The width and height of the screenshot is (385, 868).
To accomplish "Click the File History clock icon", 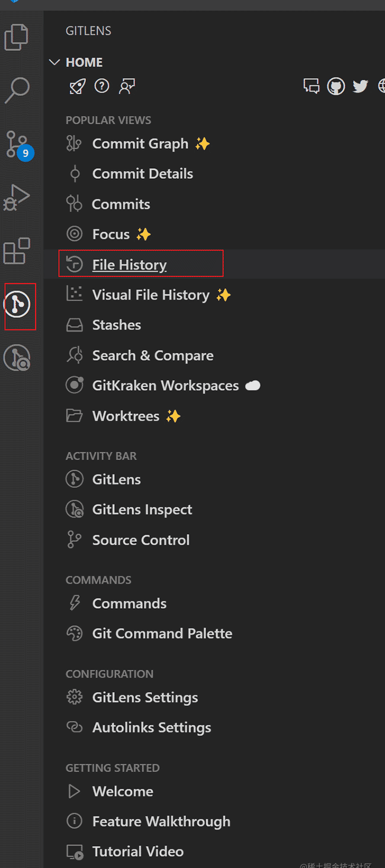I will point(74,264).
